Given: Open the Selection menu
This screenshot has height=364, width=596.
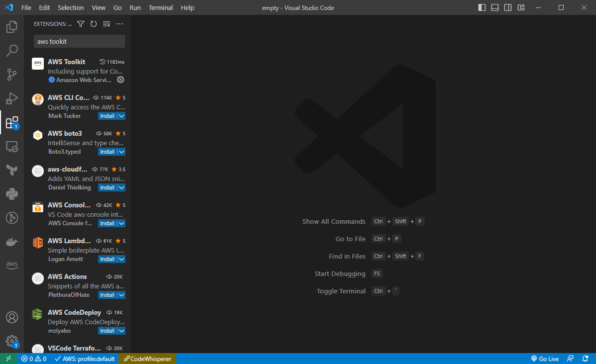Looking at the screenshot, I should coord(71,7).
